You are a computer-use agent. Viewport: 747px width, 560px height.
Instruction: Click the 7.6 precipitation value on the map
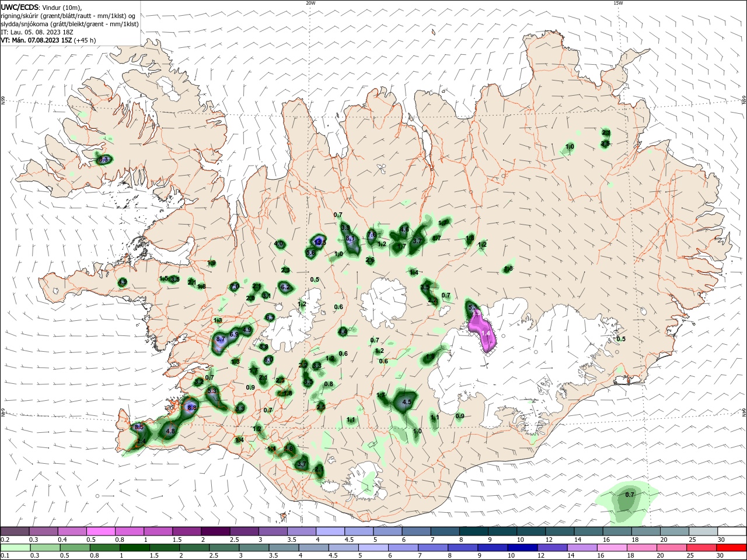(372, 235)
